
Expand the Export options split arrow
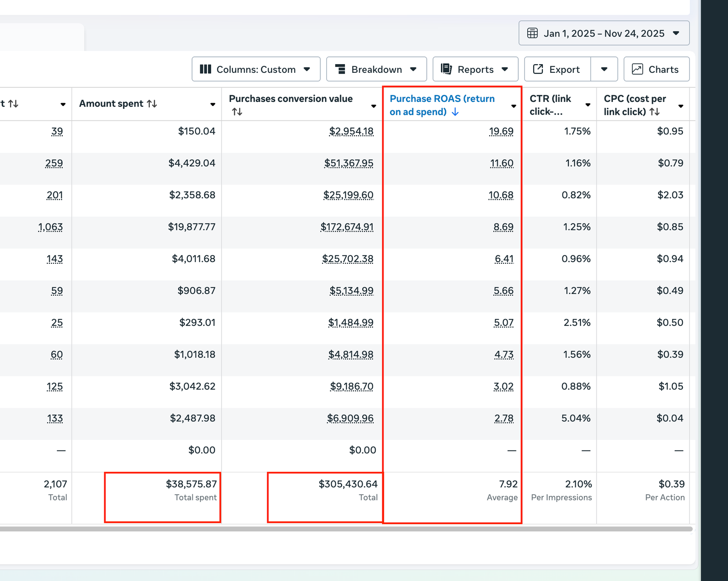[x=604, y=69]
